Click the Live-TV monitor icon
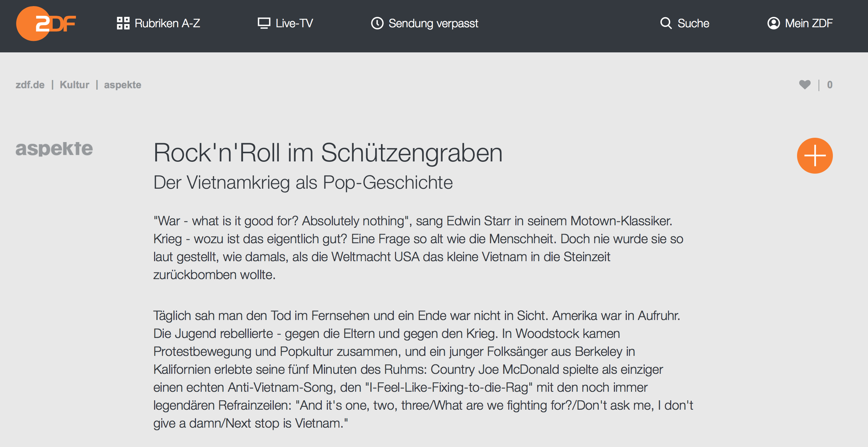This screenshot has width=868, height=447. (264, 23)
